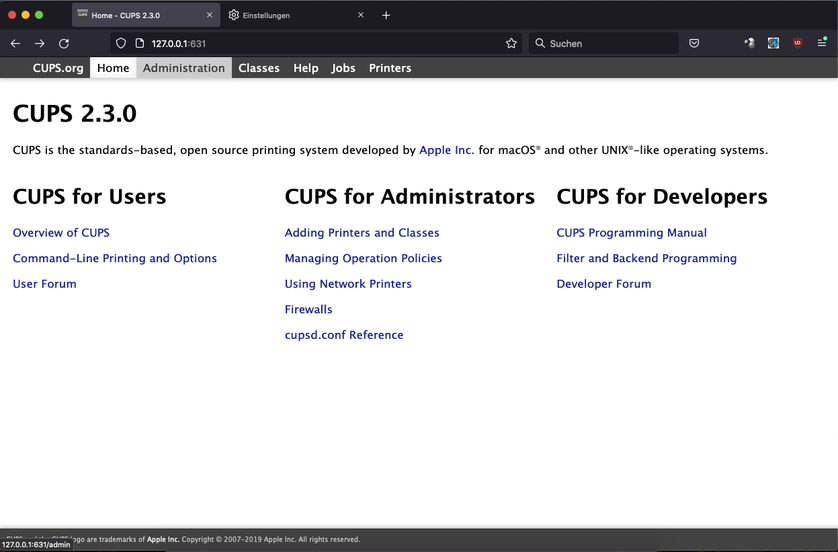This screenshot has width=838, height=552.
Task: Close the Home - CUPS 2.3.0 tab
Action: pyautogui.click(x=210, y=15)
